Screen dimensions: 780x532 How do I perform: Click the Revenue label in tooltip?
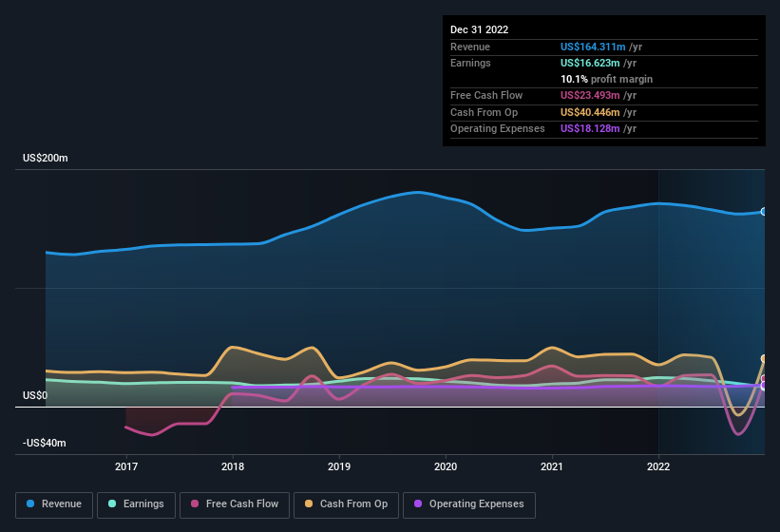point(470,47)
